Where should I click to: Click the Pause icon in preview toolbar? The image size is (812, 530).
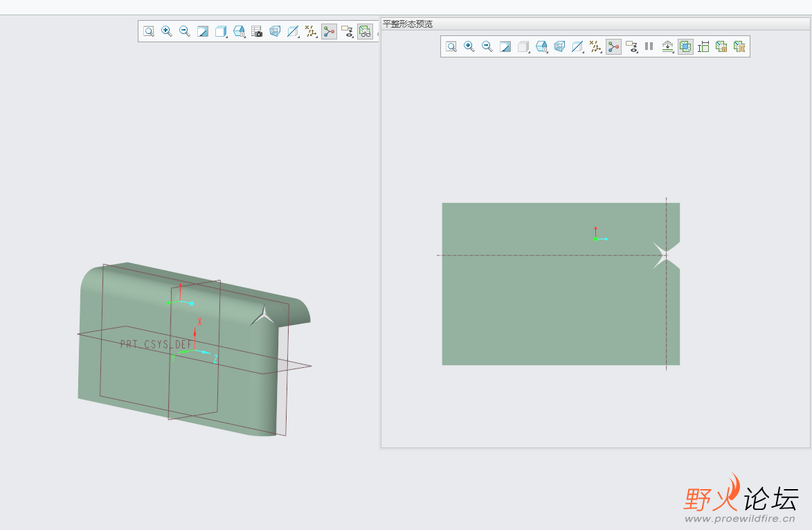click(649, 46)
